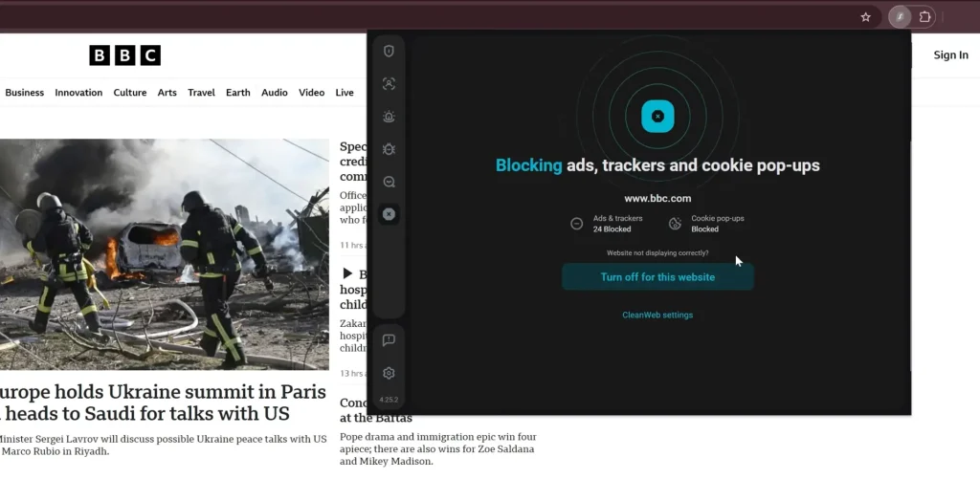Click the Sergei Lavrov article summary
The image size is (980, 479).
click(x=163, y=445)
